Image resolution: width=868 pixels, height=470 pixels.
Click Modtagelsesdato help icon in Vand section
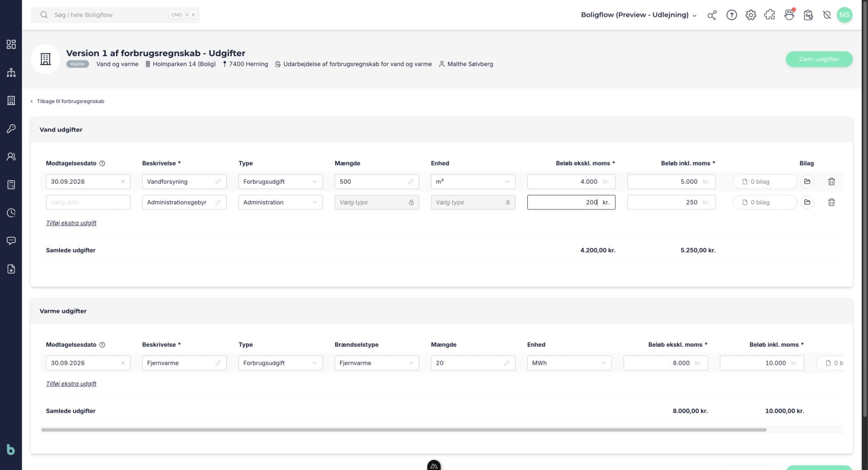[102, 163]
